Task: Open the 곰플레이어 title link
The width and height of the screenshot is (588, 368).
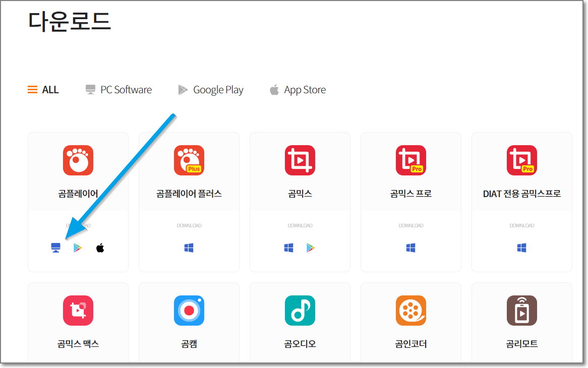Action: [x=78, y=194]
